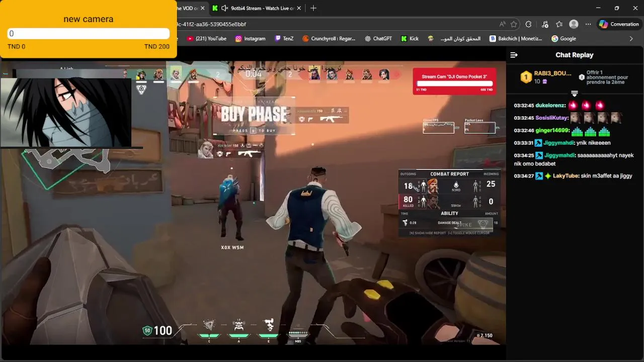Expand the bookmarks bar overflow chevron
Screen dimensions: 644x362
click(x=631, y=39)
